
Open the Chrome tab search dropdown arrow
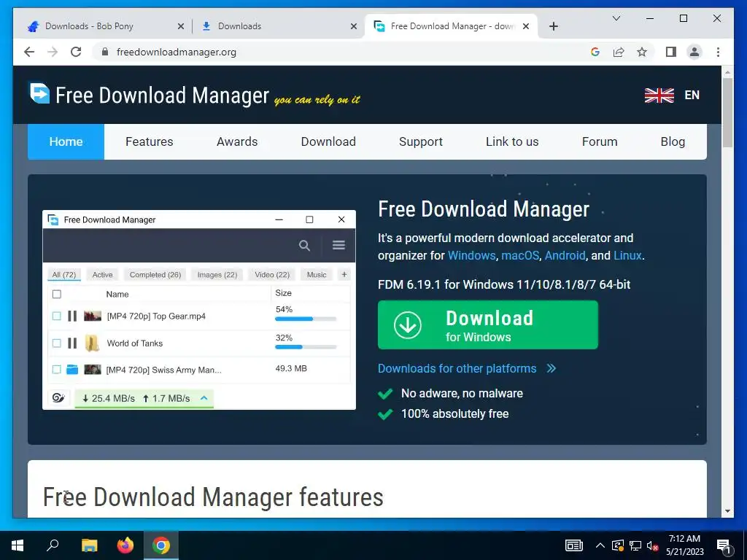click(x=616, y=18)
